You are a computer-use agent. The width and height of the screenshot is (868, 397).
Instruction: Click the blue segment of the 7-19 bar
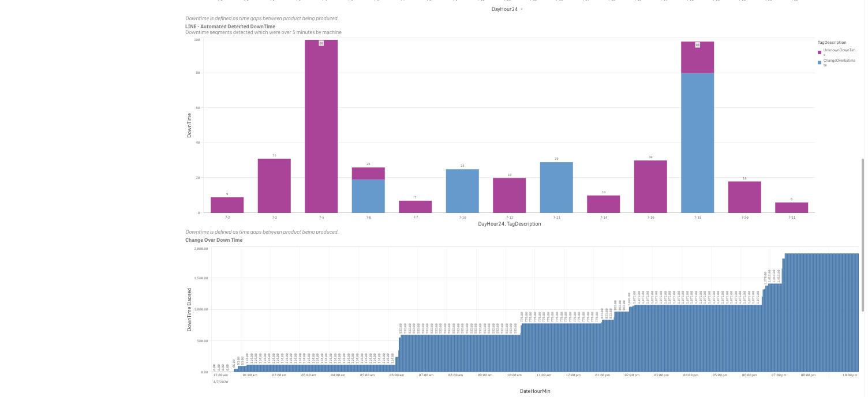click(x=697, y=143)
